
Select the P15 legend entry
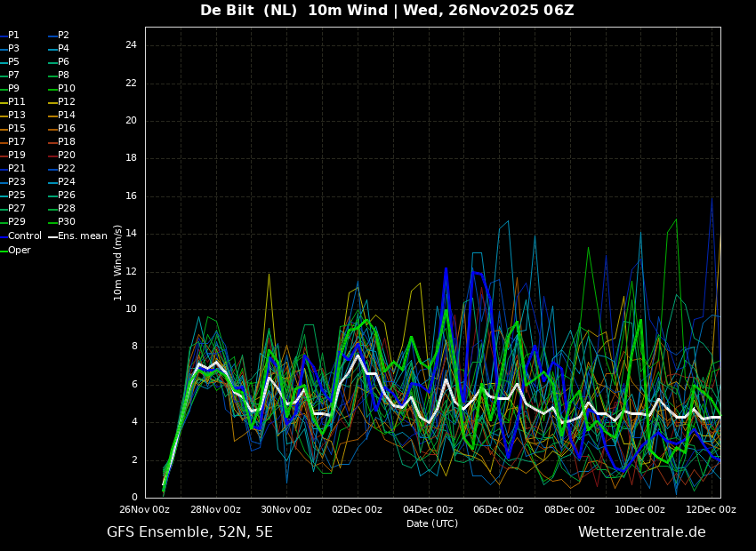tap(12, 128)
